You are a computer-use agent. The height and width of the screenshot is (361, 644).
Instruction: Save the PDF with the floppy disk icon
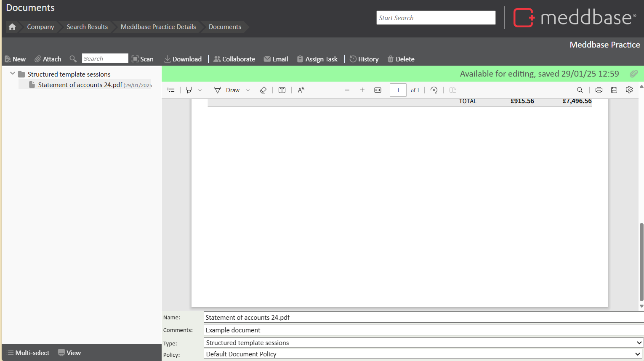pos(614,90)
